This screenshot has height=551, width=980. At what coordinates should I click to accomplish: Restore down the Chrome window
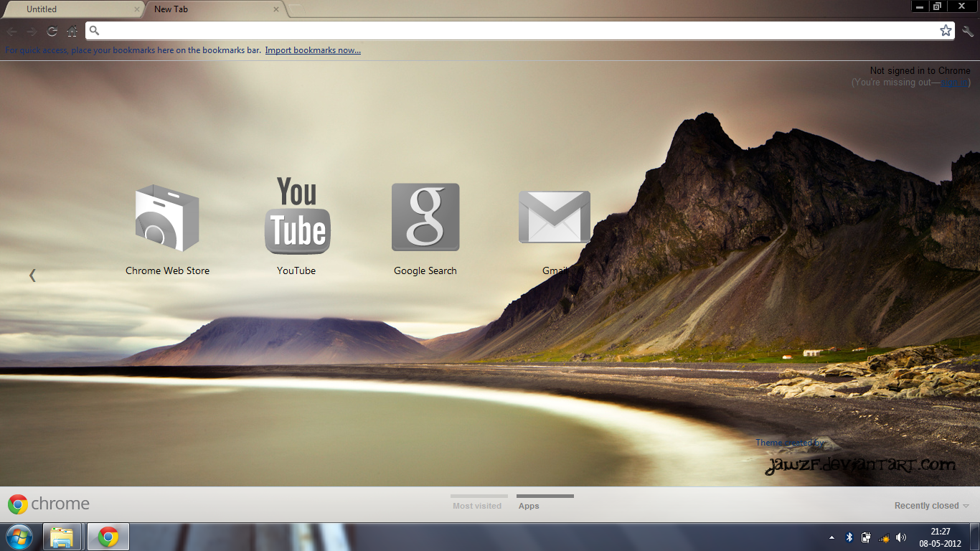[x=937, y=6]
